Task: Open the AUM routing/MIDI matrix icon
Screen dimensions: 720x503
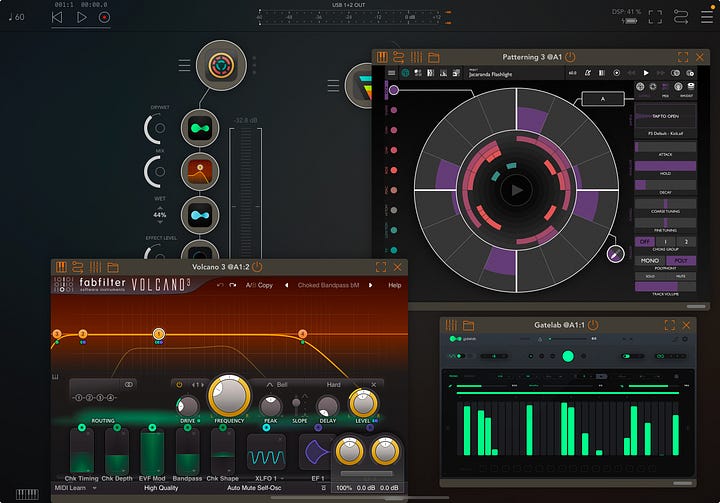Action: point(681,17)
